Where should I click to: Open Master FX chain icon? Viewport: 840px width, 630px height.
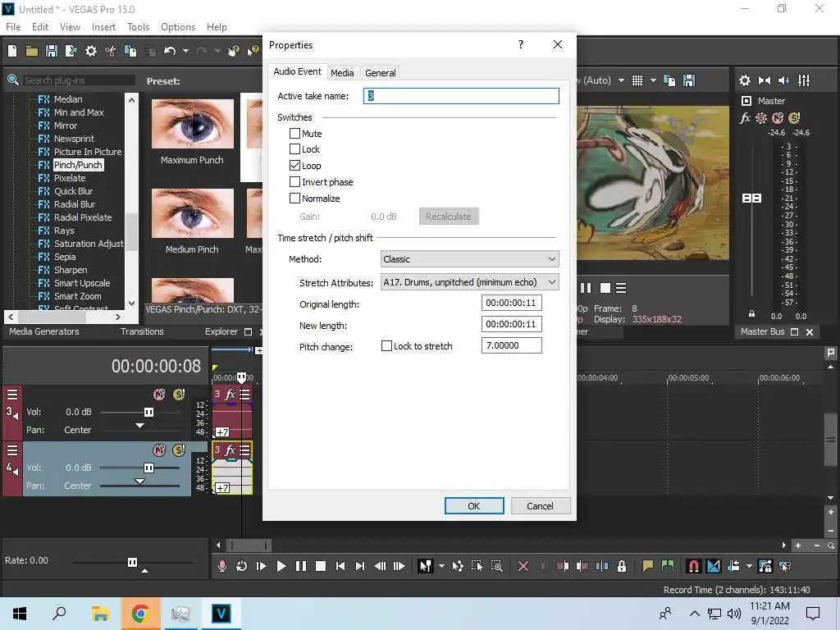click(x=745, y=118)
